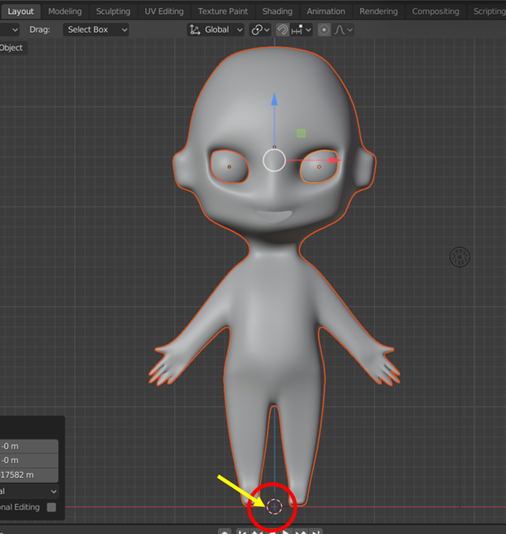Click the first -0 m move field

[29, 446]
